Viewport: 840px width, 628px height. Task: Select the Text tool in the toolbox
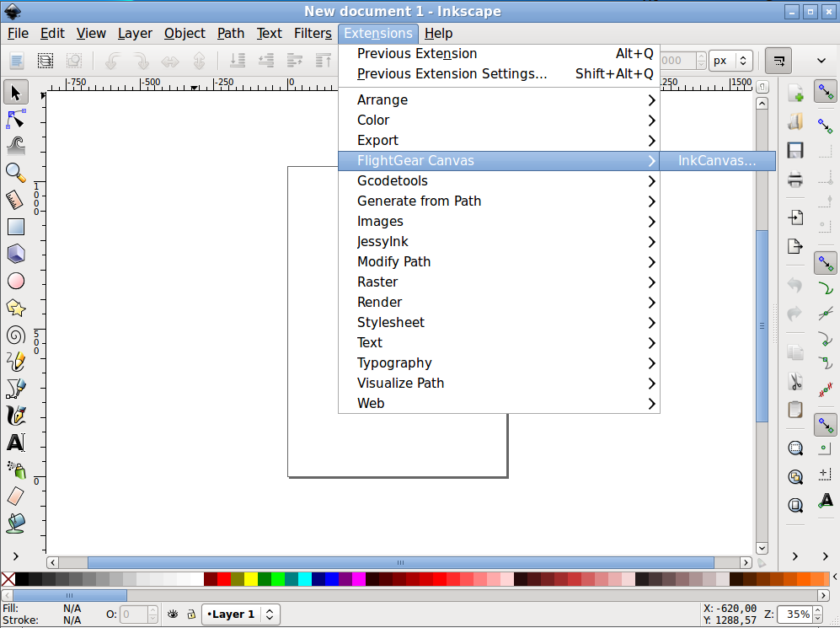click(x=15, y=443)
